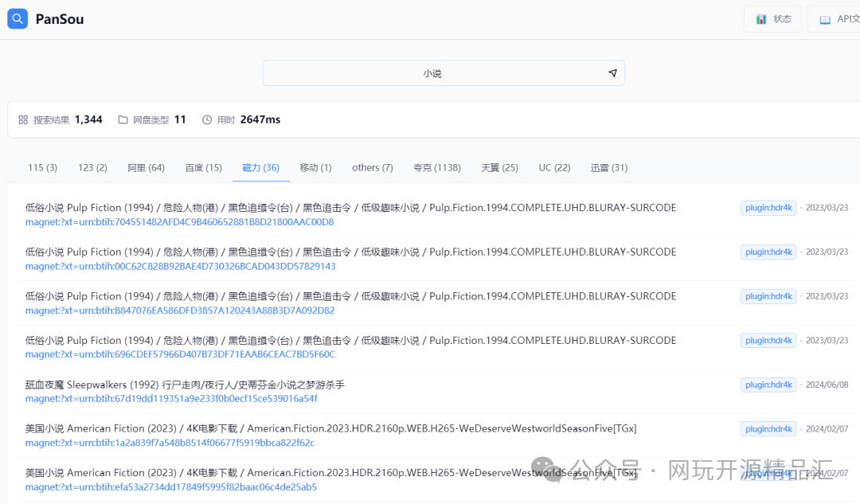
Task: Click the PanSou magnifier logo icon
Action: click(x=17, y=18)
